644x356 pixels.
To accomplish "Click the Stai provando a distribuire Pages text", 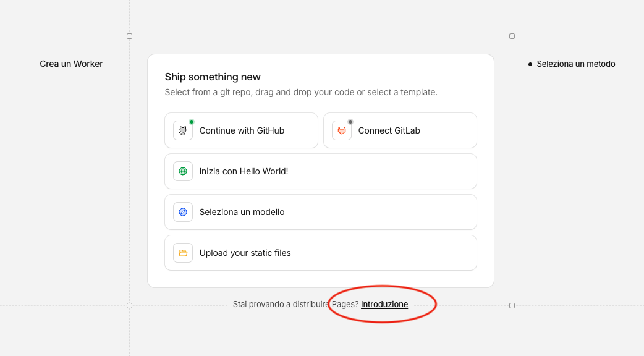I will pos(295,305).
